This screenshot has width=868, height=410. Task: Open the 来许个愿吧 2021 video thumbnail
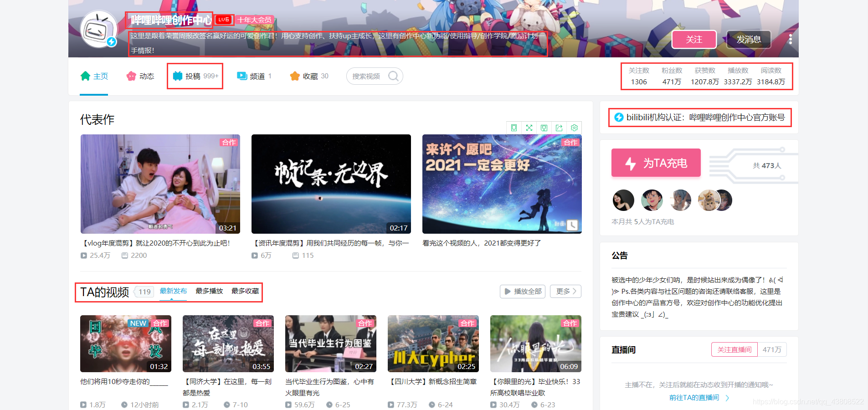click(502, 184)
